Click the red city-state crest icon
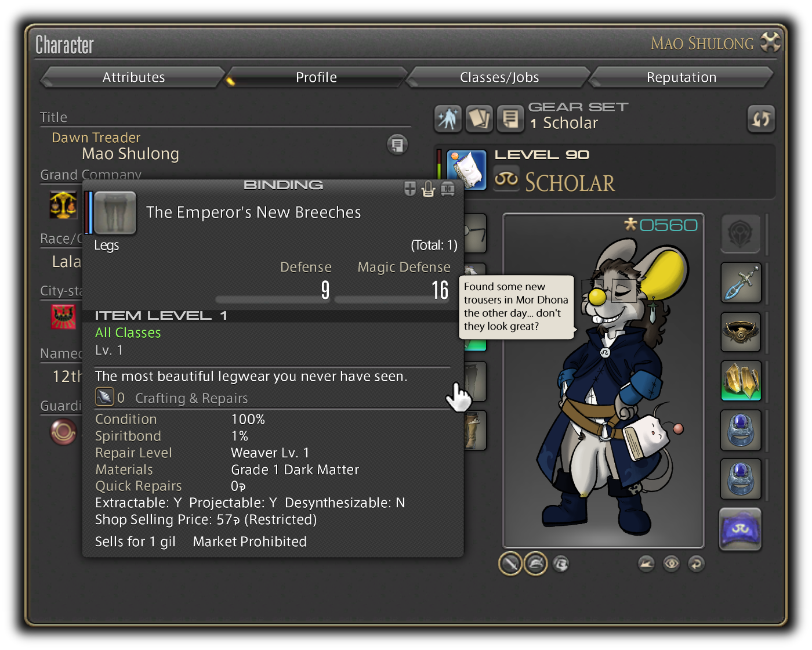The width and height of the screenshot is (812, 650). point(63,316)
